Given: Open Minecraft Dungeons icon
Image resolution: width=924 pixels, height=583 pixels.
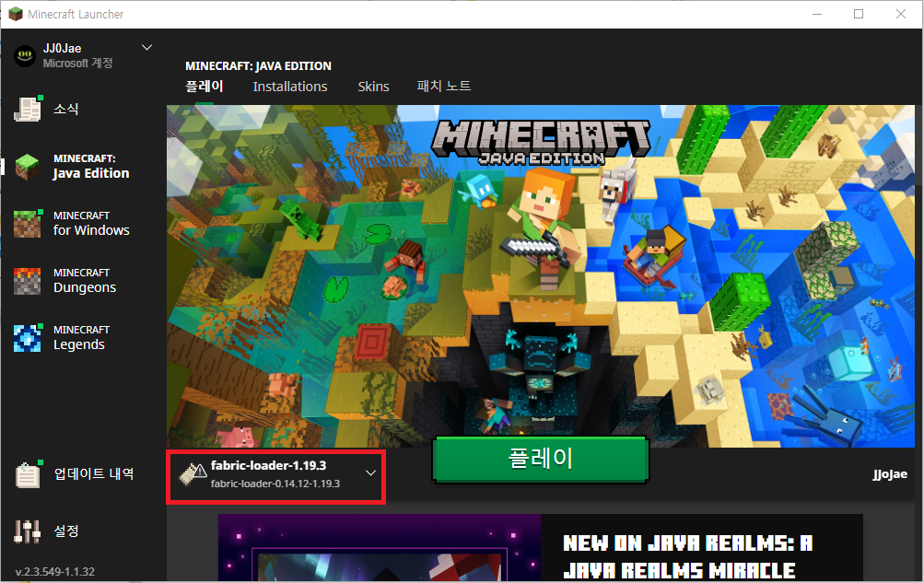Looking at the screenshot, I should pyautogui.click(x=27, y=281).
